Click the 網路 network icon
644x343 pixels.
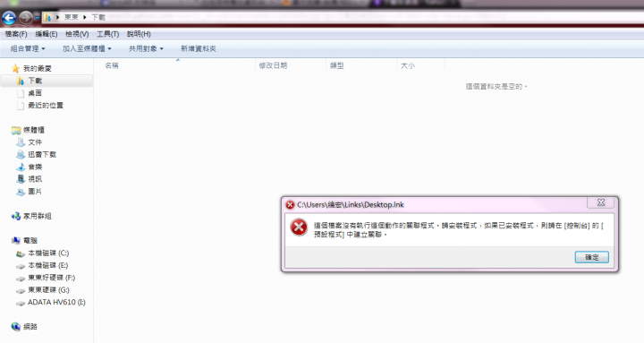click(x=15, y=327)
